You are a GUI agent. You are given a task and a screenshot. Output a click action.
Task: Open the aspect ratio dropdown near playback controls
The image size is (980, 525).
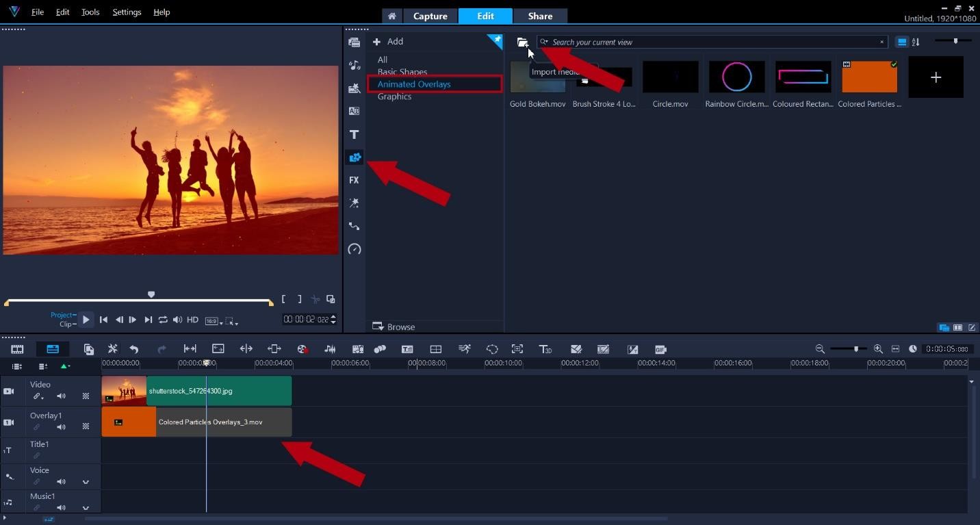(211, 320)
